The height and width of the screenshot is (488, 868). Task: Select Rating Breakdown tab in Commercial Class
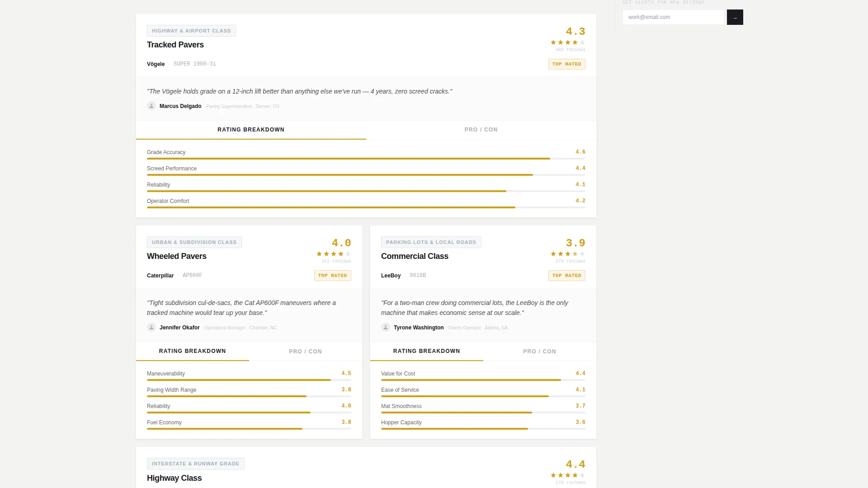click(427, 351)
